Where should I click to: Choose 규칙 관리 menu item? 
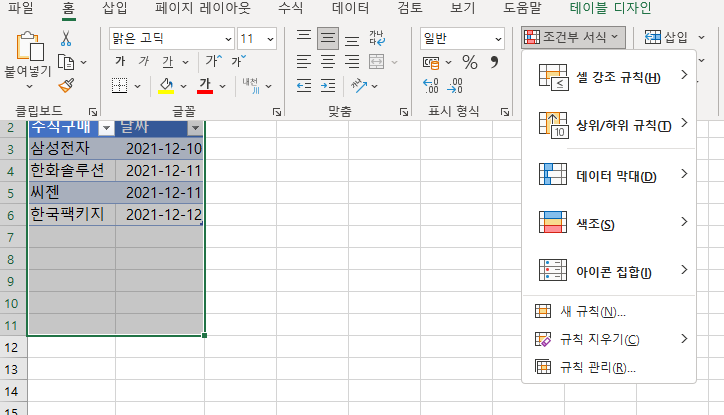pyautogui.click(x=609, y=367)
